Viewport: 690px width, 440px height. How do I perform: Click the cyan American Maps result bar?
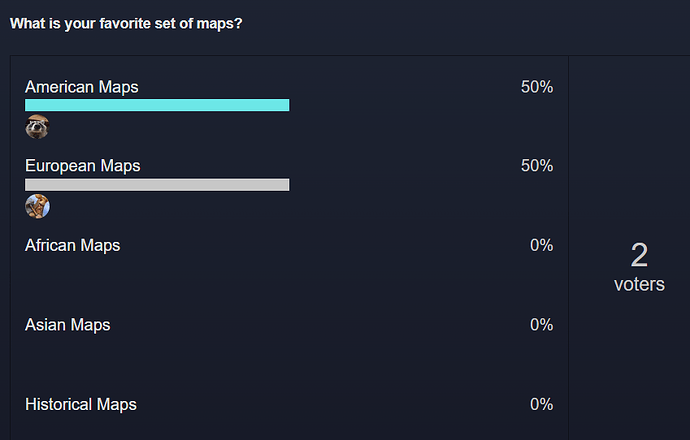point(157,105)
